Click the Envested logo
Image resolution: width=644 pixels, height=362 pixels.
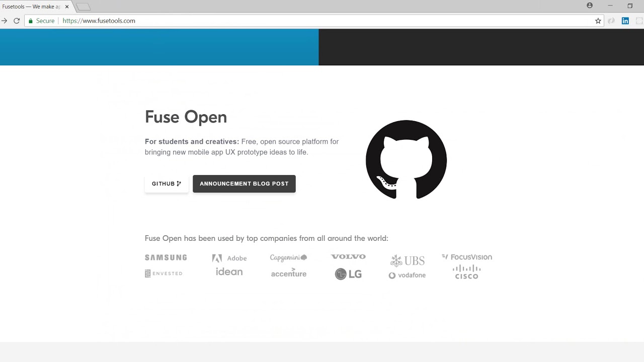(x=164, y=274)
